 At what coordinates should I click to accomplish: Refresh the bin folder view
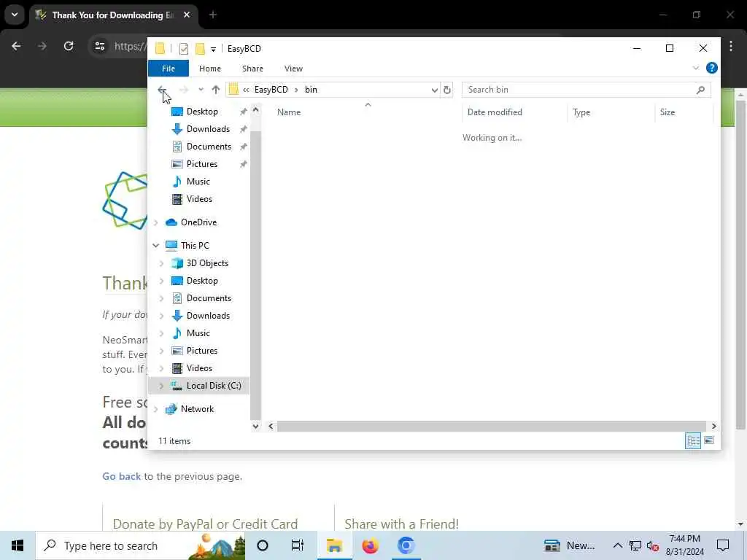point(447,90)
